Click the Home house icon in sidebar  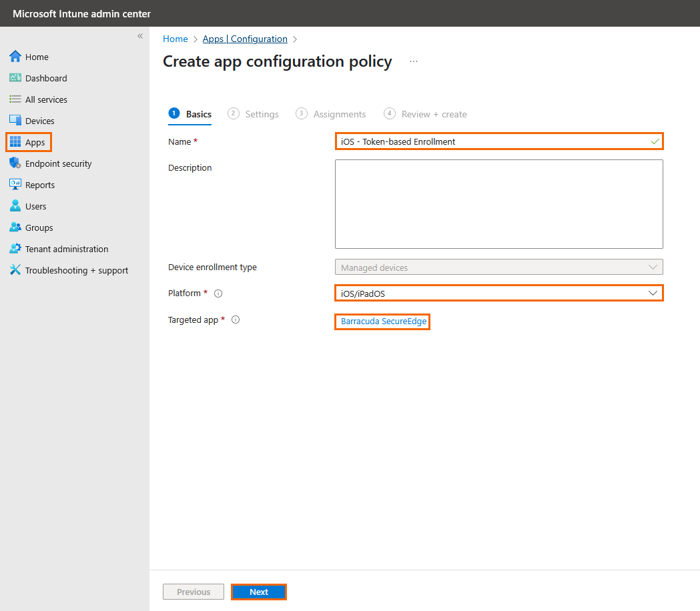pos(15,56)
